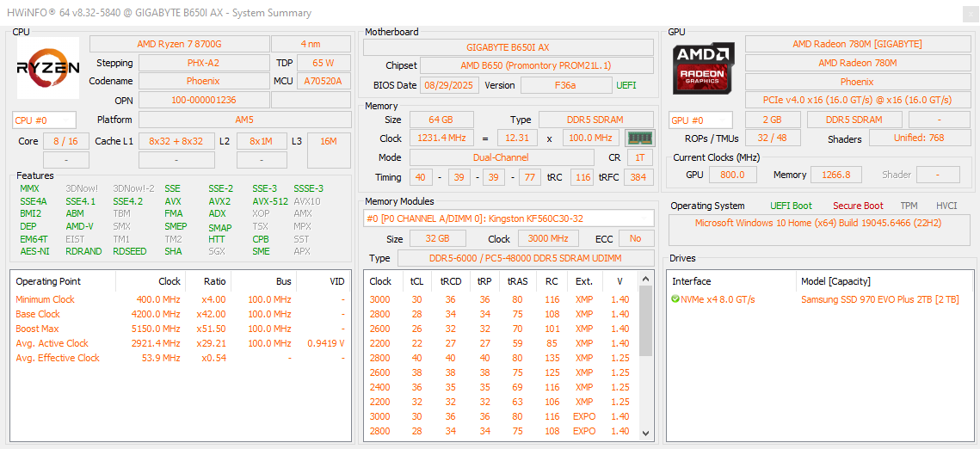This screenshot has height=449, width=980.
Task: Click the Ryzen logo in the CPU panel
Action: tap(48, 67)
